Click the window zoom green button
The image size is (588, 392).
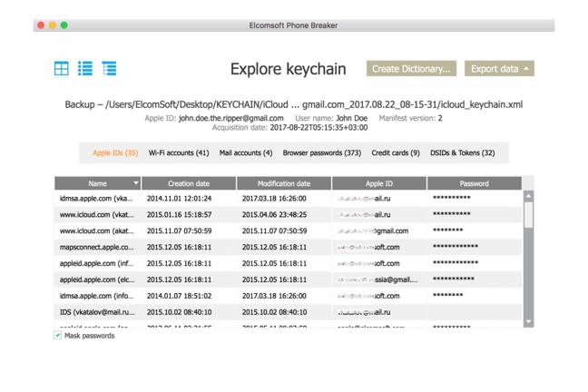64,25
